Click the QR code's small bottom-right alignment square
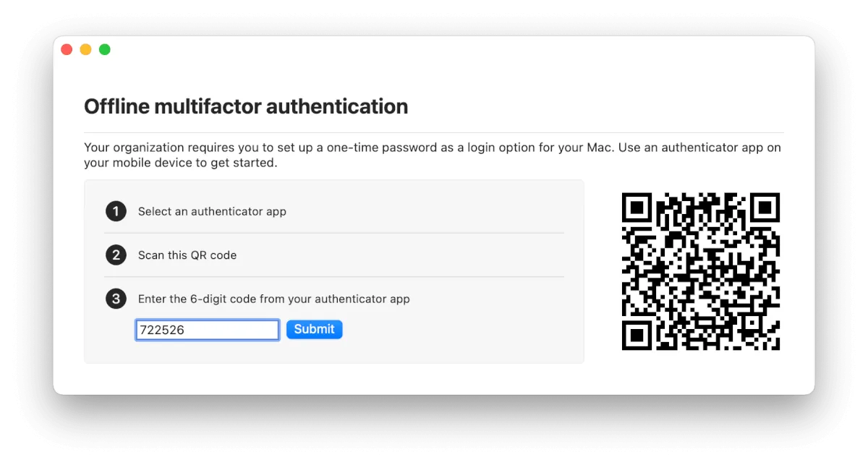This screenshot has width=868, height=465. [752, 323]
